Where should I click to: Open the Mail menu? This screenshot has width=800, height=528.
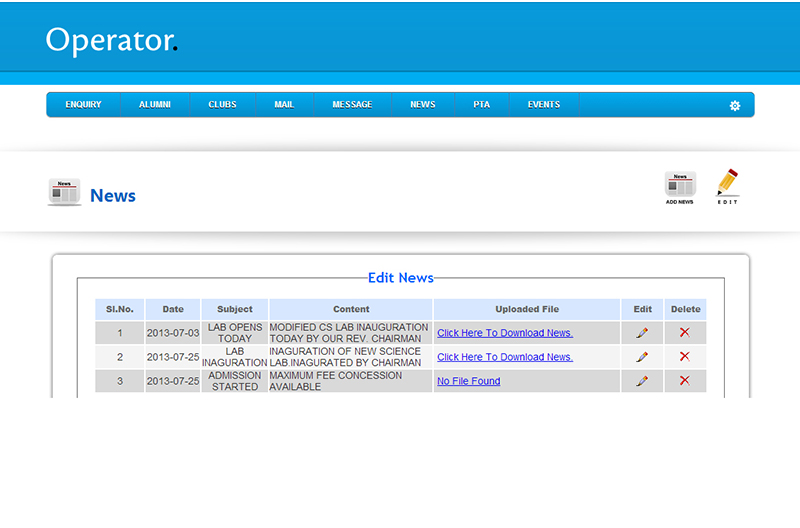284,105
